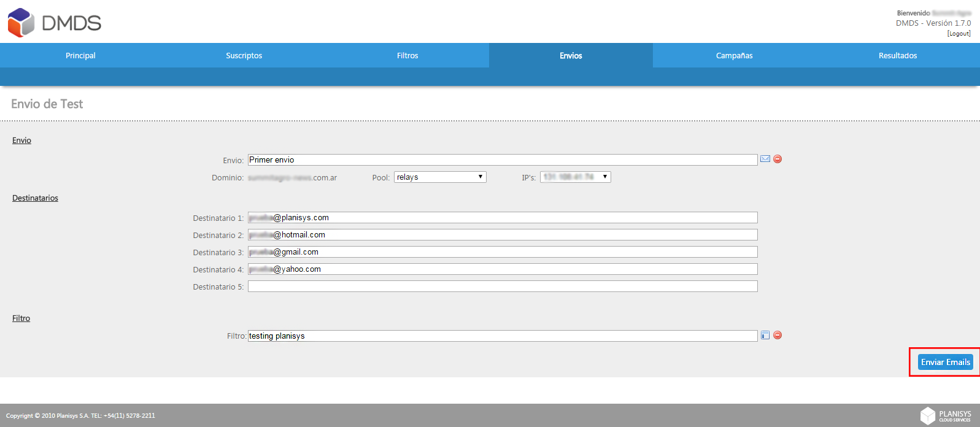Open filter picker icon beside Filtro field
980x427 pixels.
pyautogui.click(x=765, y=335)
